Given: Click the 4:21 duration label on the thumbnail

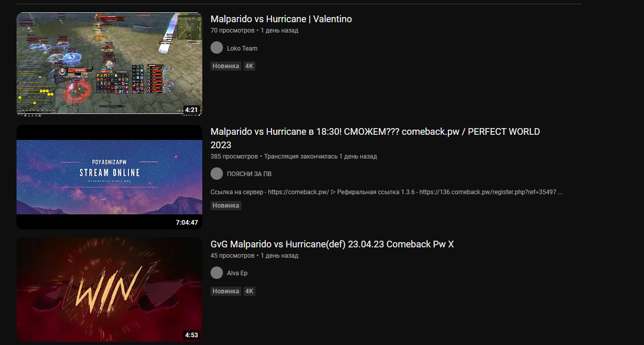Looking at the screenshot, I should pos(191,110).
